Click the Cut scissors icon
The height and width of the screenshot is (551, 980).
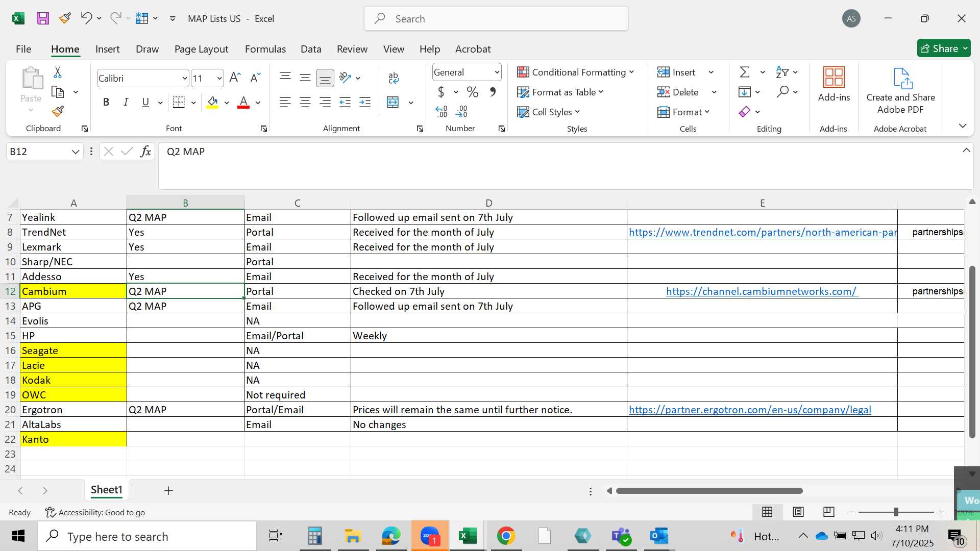click(x=58, y=72)
